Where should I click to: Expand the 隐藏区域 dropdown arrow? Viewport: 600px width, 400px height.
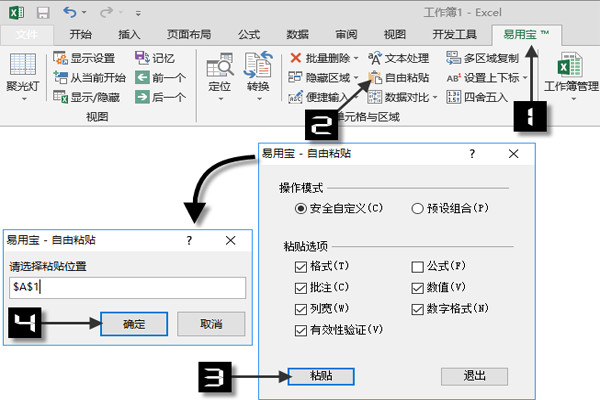point(356,78)
